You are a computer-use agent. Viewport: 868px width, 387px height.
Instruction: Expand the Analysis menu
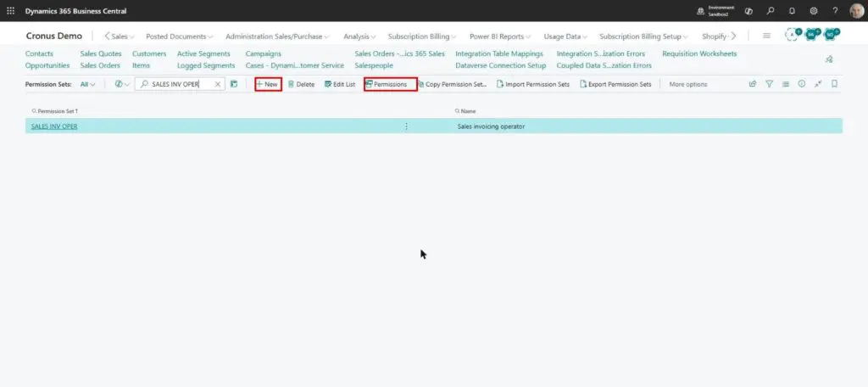(359, 36)
